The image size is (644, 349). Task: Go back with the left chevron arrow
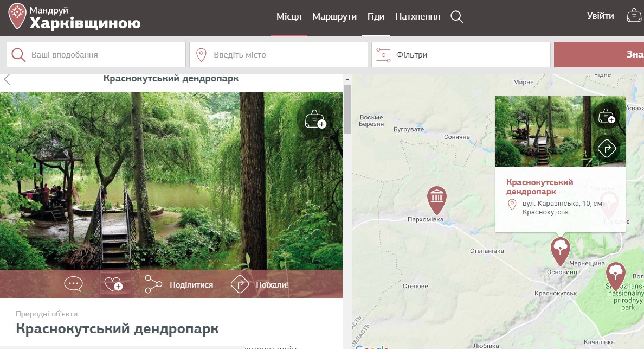7,79
